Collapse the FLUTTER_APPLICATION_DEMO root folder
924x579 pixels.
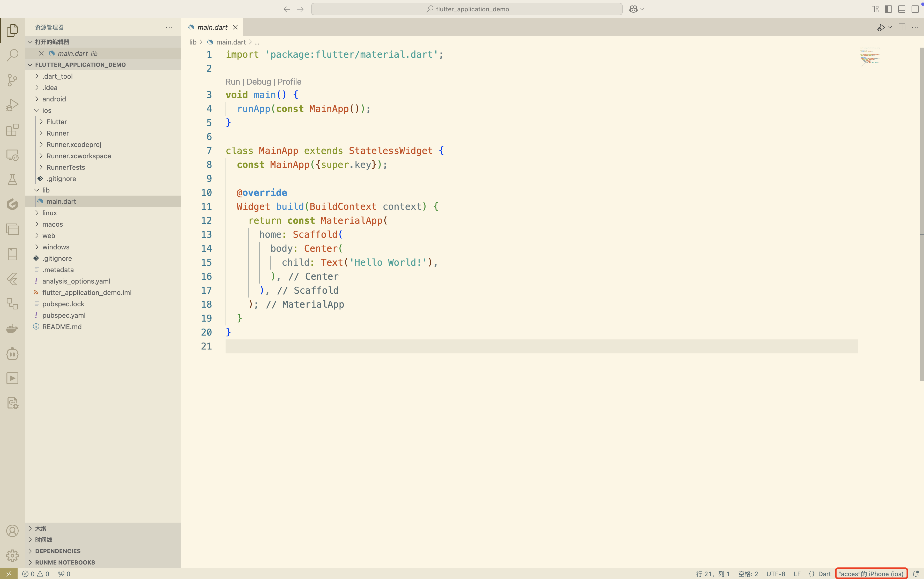[103, 65]
